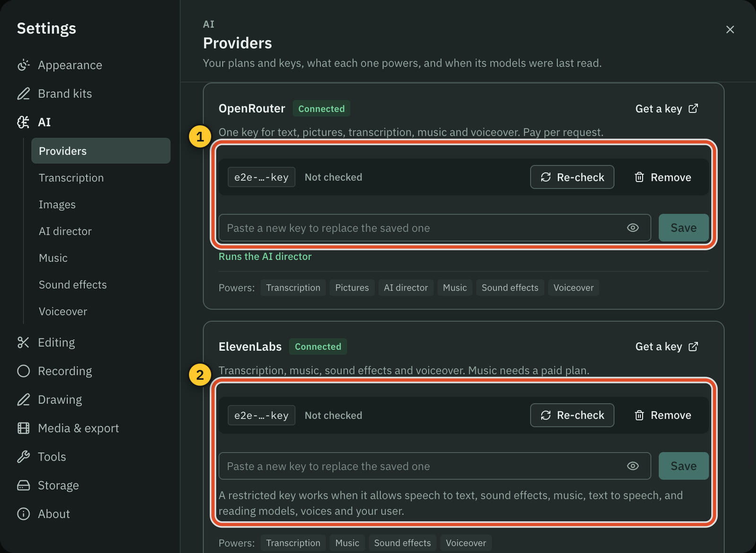Click the Remove label for the OpenRouter key
756x553 pixels.
(671, 177)
